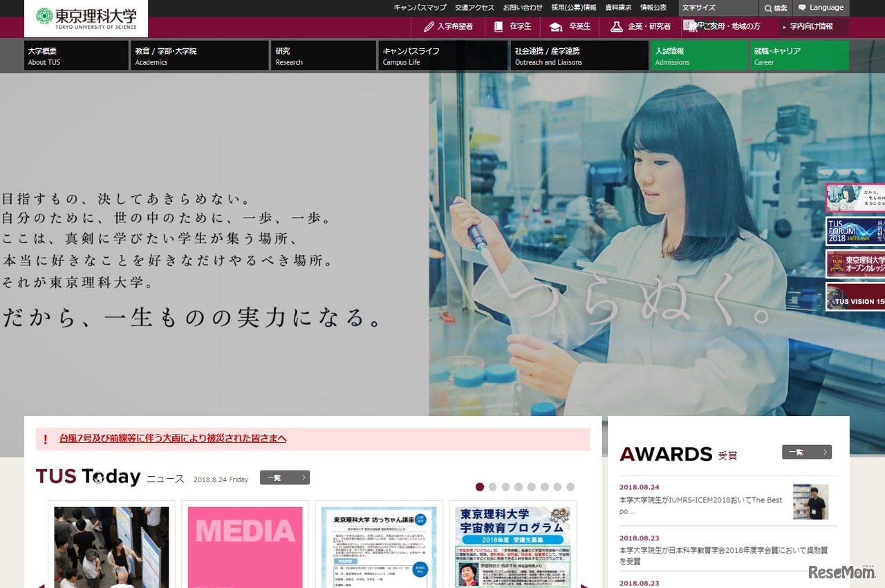885x588 pixels.
Task: Click the award date "2018.08.24"
Action: (x=639, y=487)
